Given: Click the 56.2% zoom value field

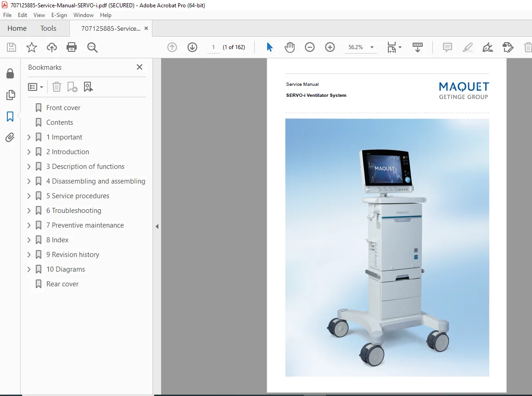Looking at the screenshot, I should coord(356,47).
